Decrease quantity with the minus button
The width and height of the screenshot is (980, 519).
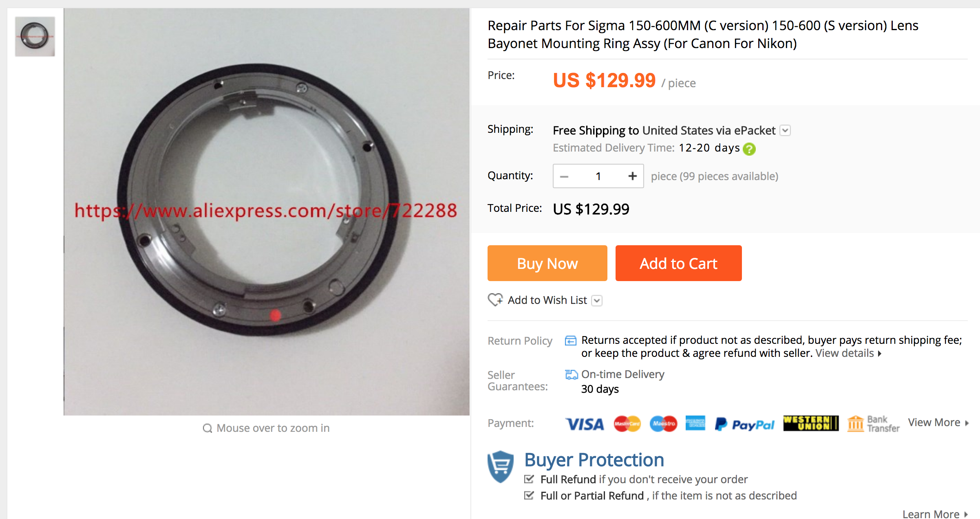coord(564,176)
